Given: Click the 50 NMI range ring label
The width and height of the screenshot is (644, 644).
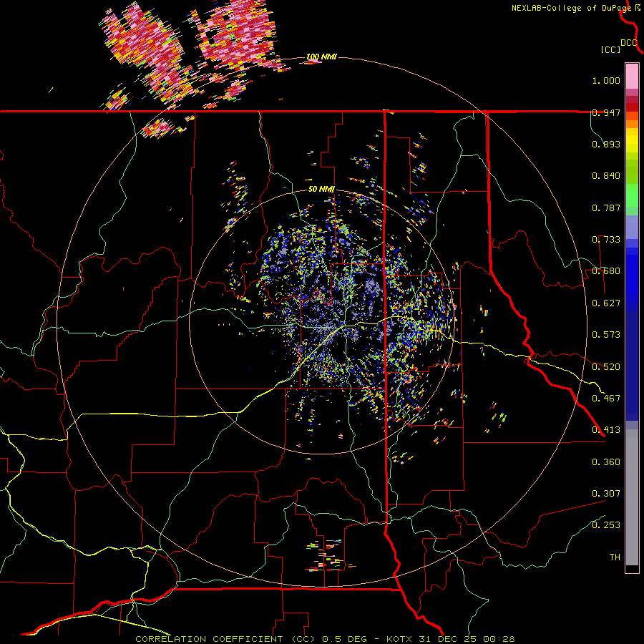Looking at the screenshot, I should [321, 189].
